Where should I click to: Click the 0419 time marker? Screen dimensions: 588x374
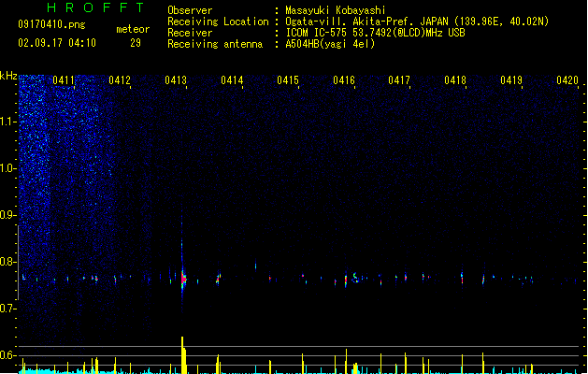click(511, 80)
